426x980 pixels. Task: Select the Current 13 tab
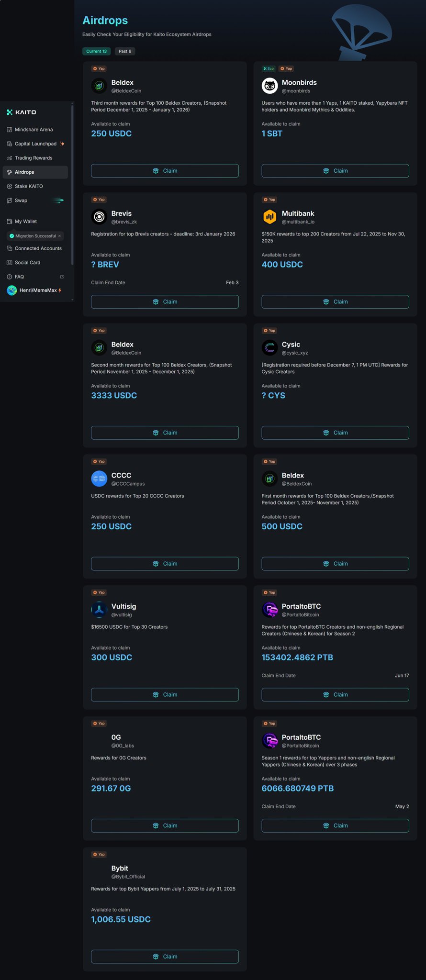coord(97,51)
